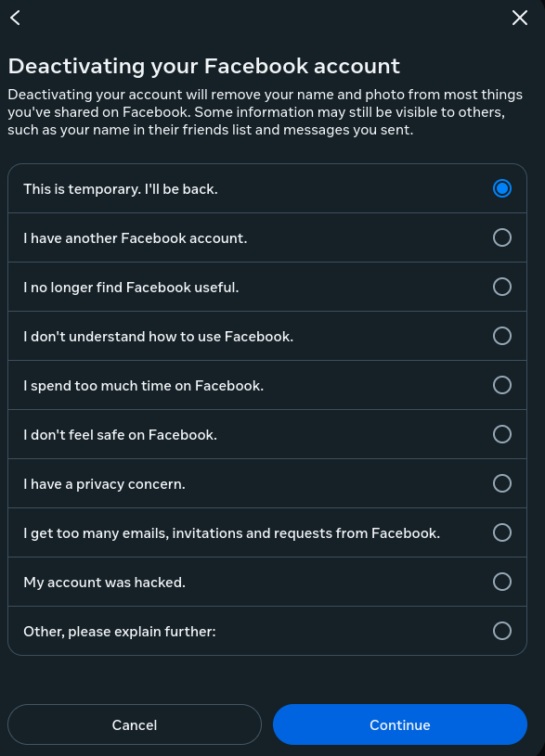
Task: Pick 'I no longer find Facebook useful.' radio
Action: pos(502,287)
